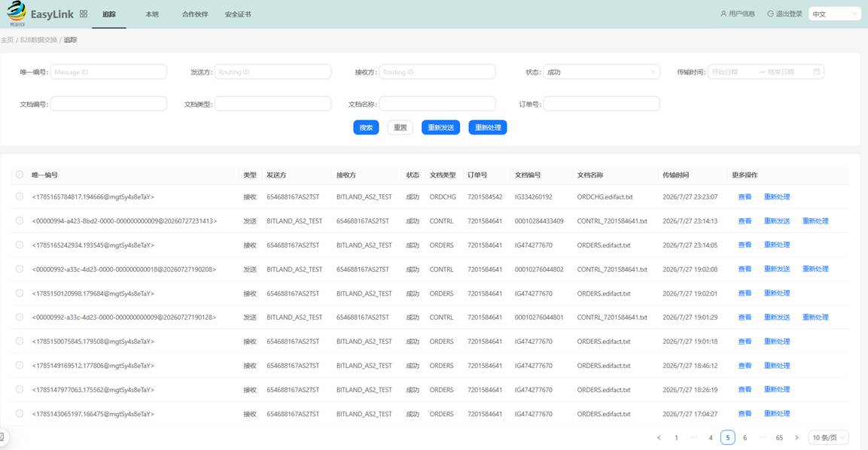868x450 pixels.
Task: Go to previous page arrow
Action: pos(659,438)
